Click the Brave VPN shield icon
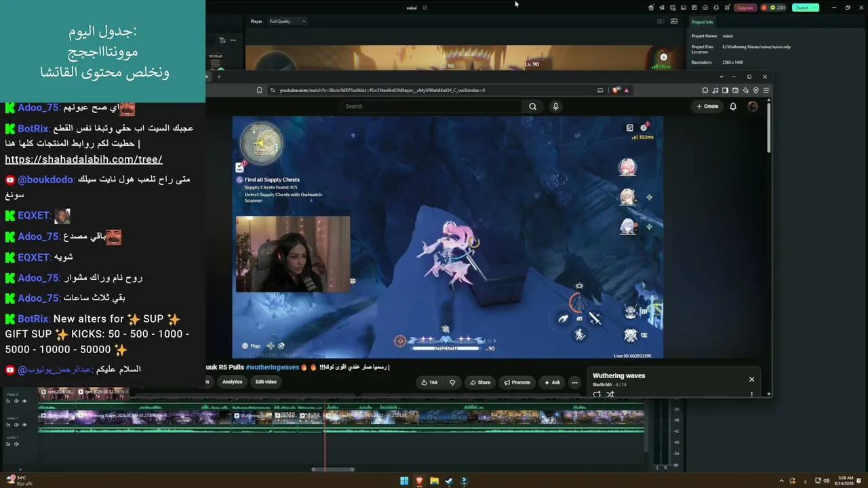The image size is (868, 488). pyautogui.click(x=756, y=90)
